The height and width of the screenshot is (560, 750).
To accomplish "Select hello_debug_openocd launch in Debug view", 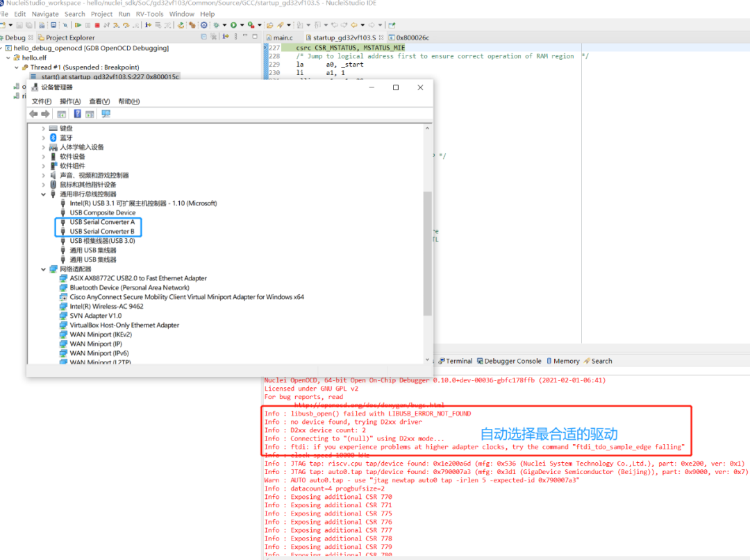I will (91, 48).
